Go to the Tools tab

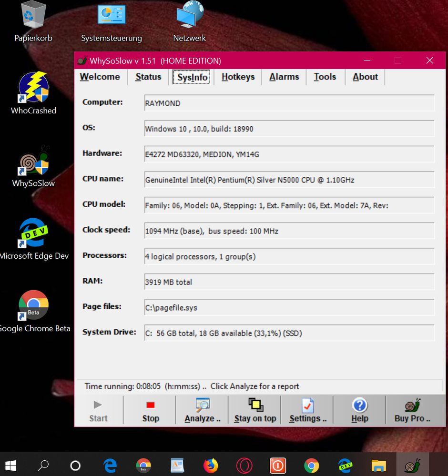[325, 77]
